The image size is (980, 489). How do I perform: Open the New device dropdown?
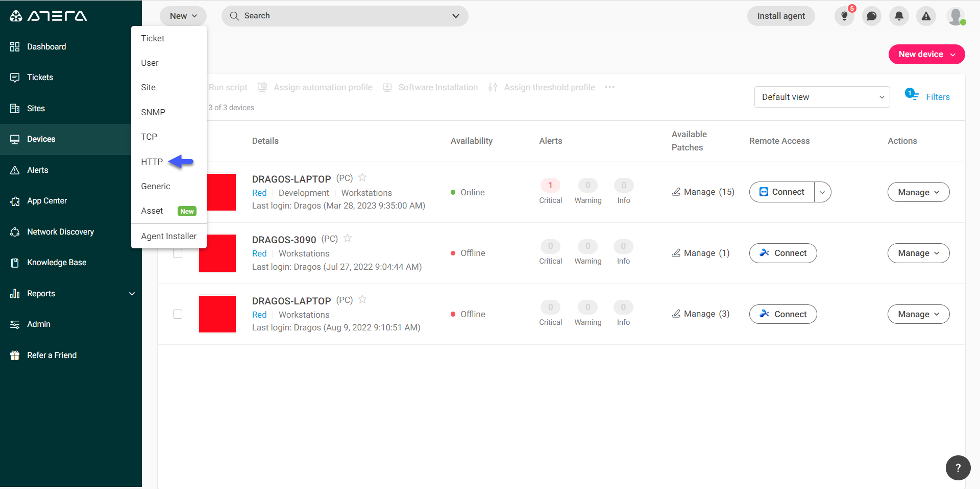pyautogui.click(x=926, y=55)
